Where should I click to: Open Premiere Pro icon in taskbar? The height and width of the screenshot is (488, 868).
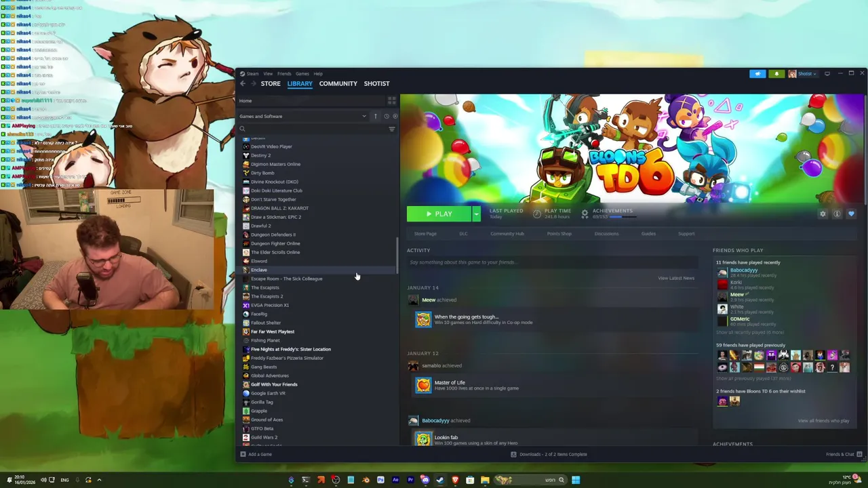410,480
